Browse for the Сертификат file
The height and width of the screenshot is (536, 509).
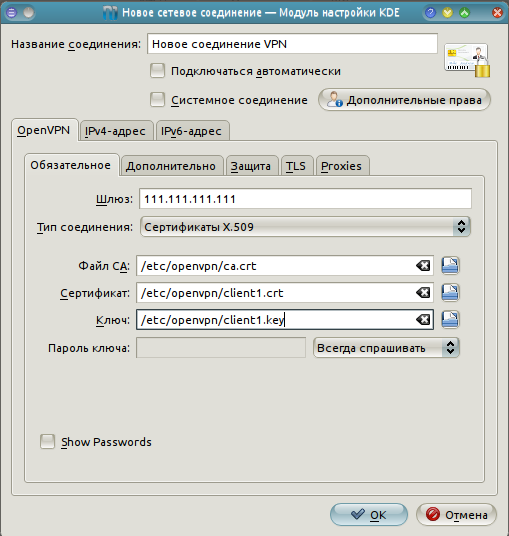450,293
